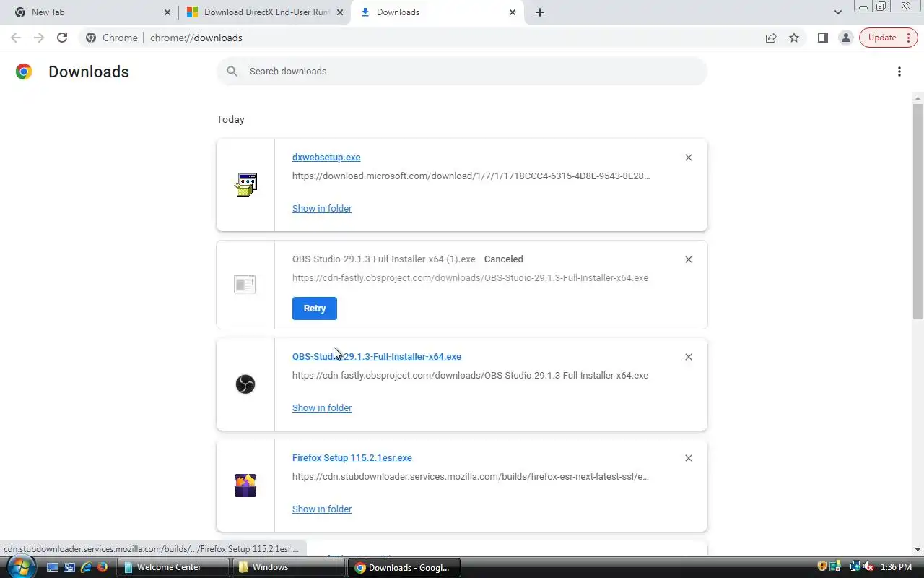Screen dimensions: 924x578
Task: Click the Firefox Setup file icon
Action: pos(245,486)
